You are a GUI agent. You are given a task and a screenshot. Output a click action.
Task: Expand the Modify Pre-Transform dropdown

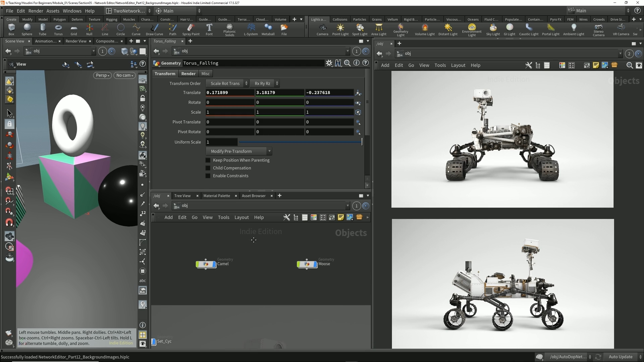[239, 151]
